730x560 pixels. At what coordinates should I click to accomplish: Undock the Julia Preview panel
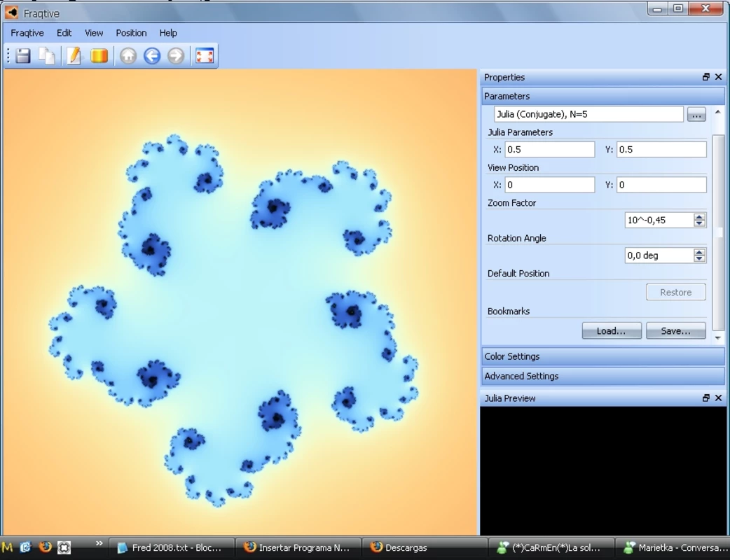[705, 398]
